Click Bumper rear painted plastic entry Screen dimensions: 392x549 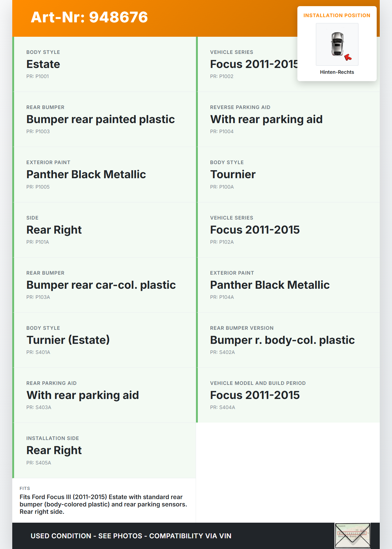pos(100,119)
